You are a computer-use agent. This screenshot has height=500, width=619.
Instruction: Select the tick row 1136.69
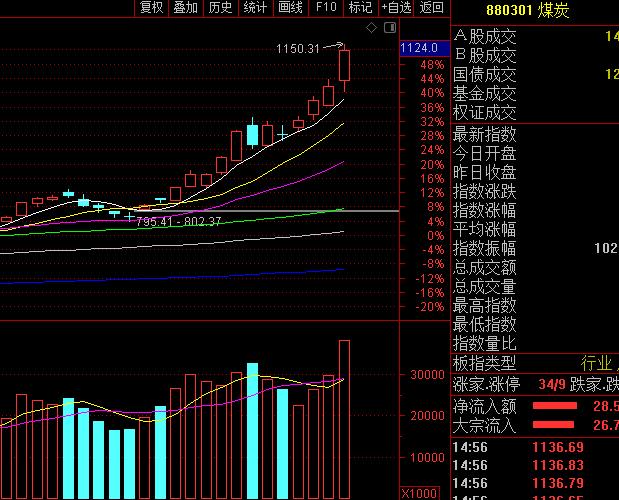(x=535, y=447)
